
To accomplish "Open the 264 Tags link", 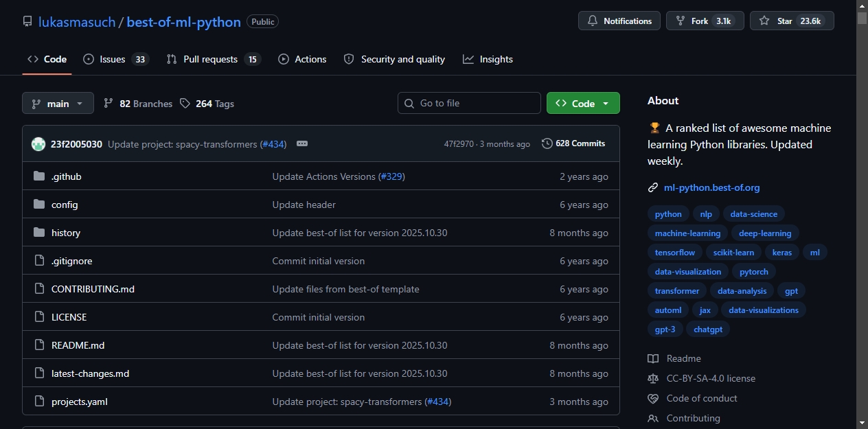I will coord(207,104).
